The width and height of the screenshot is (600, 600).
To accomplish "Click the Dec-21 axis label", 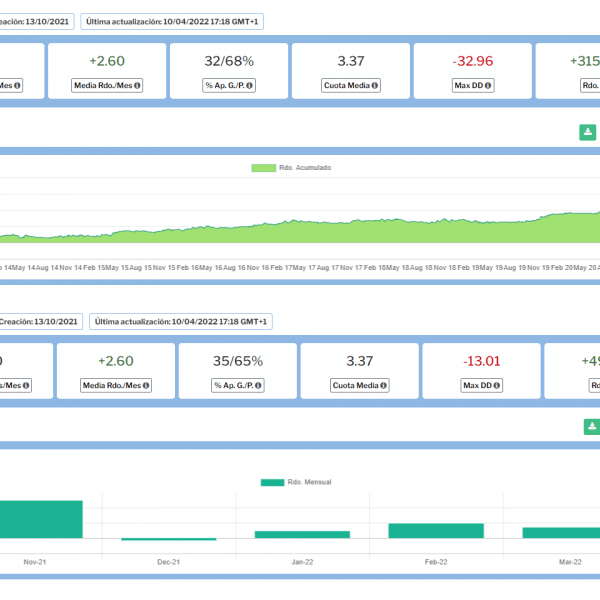I will pyautogui.click(x=168, y=562).
